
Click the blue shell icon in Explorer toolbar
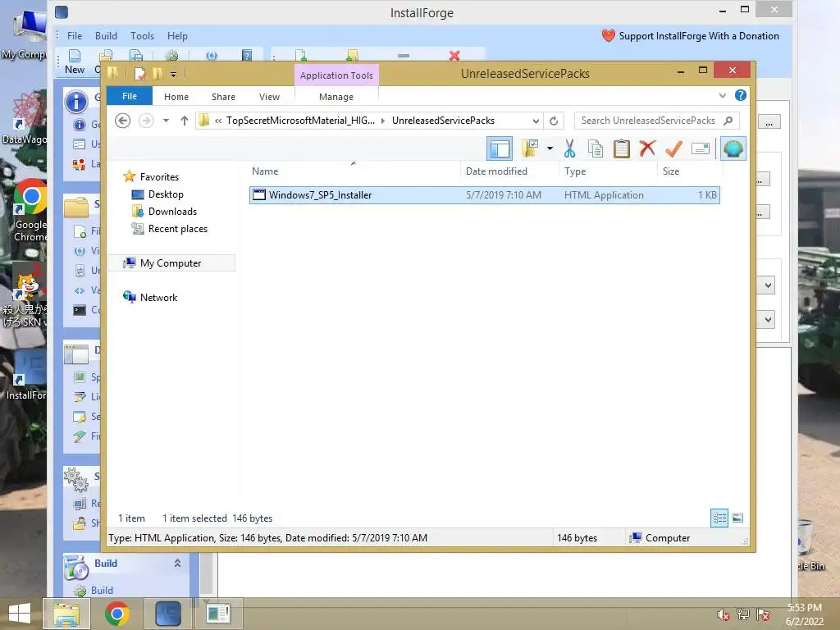pyautogui.click(x=733, y=148)
